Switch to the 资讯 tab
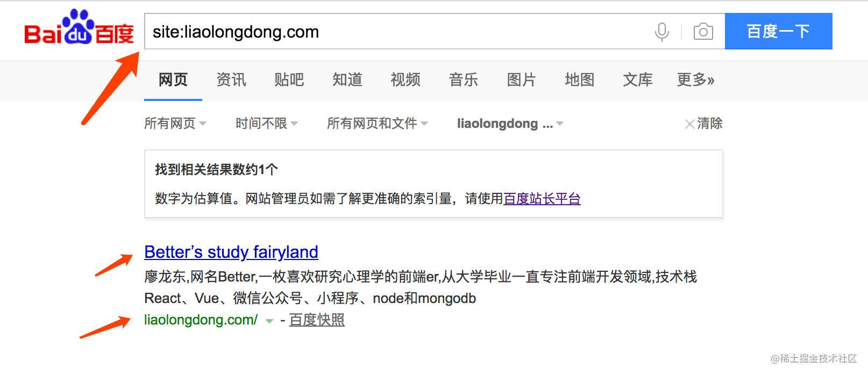 pyautogui.click(x=231, y=80)
